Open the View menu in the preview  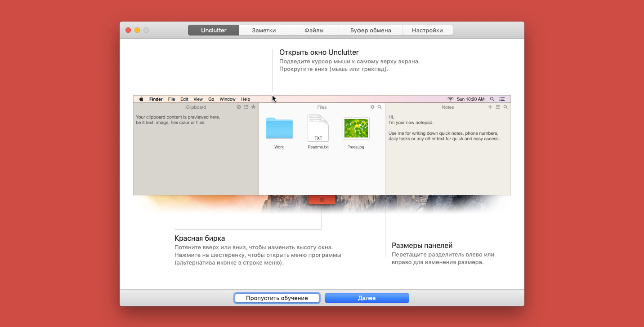pyautogui.click(x=198, y=99)
